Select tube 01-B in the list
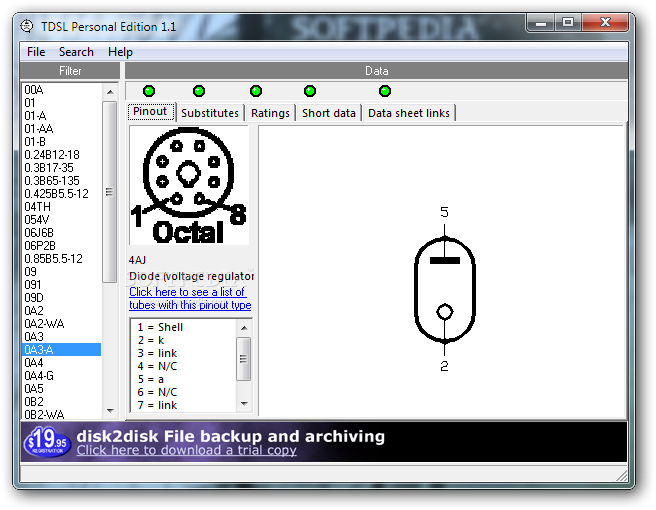Image resolution: width=656 pixels, height=510 pixels. (62, 142)
